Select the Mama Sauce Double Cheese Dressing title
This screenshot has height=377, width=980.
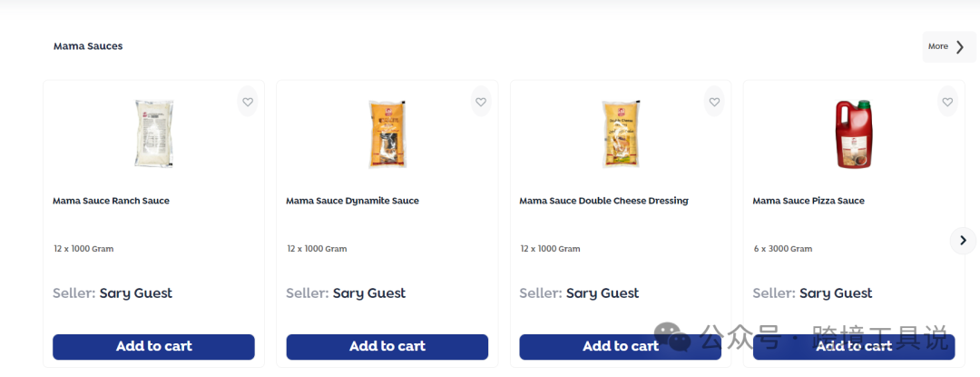click(603, 201)
